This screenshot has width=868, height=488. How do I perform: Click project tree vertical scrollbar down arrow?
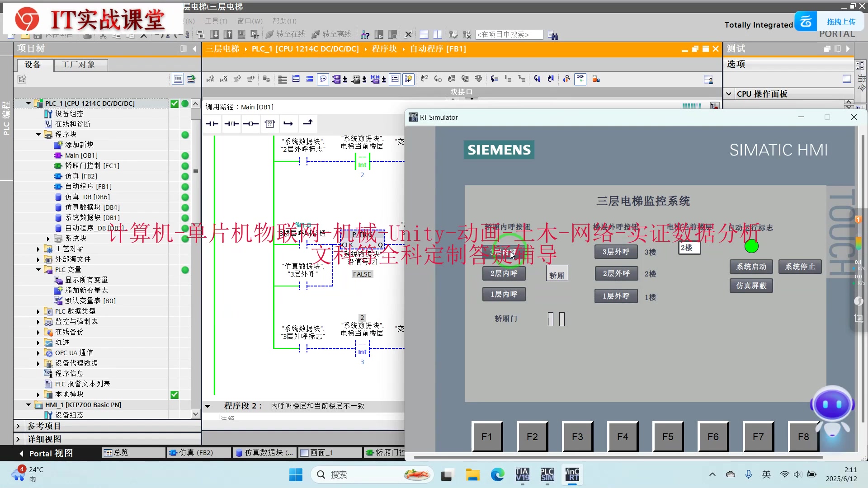(x=195, y=414)
